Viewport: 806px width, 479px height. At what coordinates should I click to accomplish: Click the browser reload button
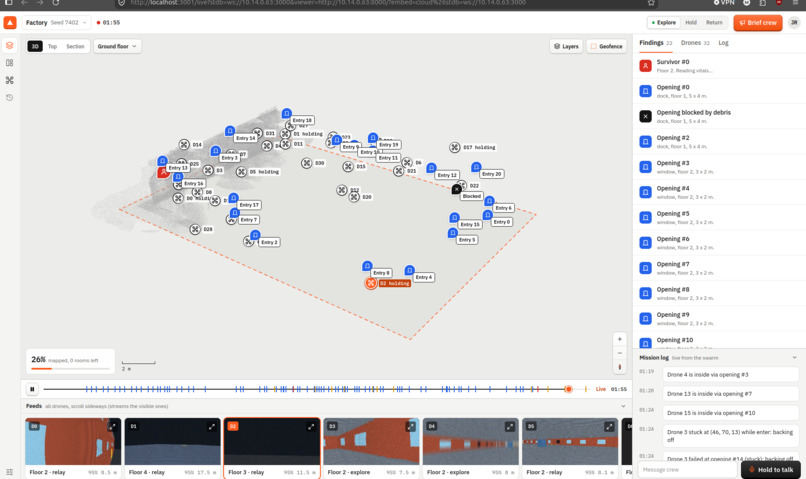coord(56,3)
